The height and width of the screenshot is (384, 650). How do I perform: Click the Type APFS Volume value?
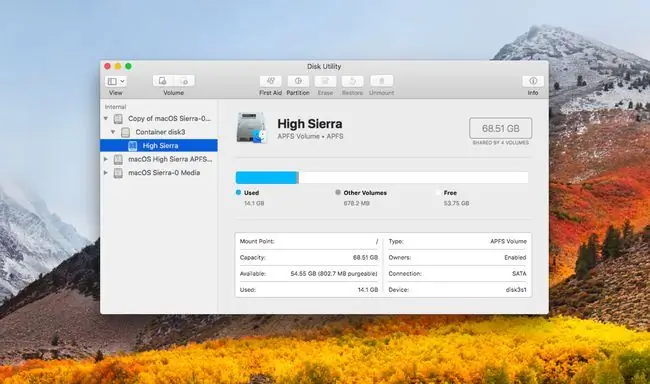click(x=508, y=241)
